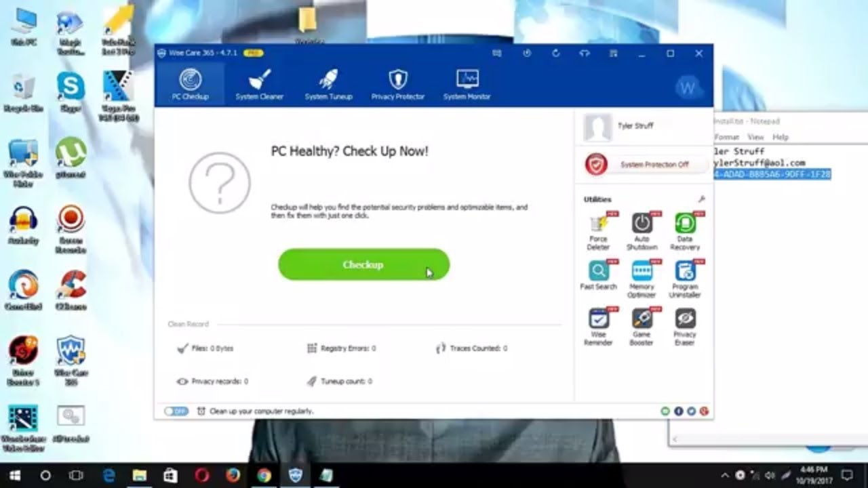The image size is (868, 488).
Task: Open the Program Uninstaller utility
Action: 685,279
